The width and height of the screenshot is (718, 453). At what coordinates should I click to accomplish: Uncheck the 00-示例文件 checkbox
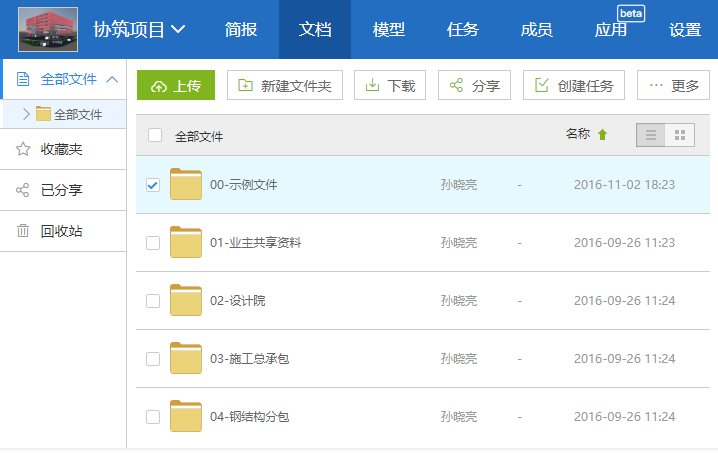(x=153, y=185)
